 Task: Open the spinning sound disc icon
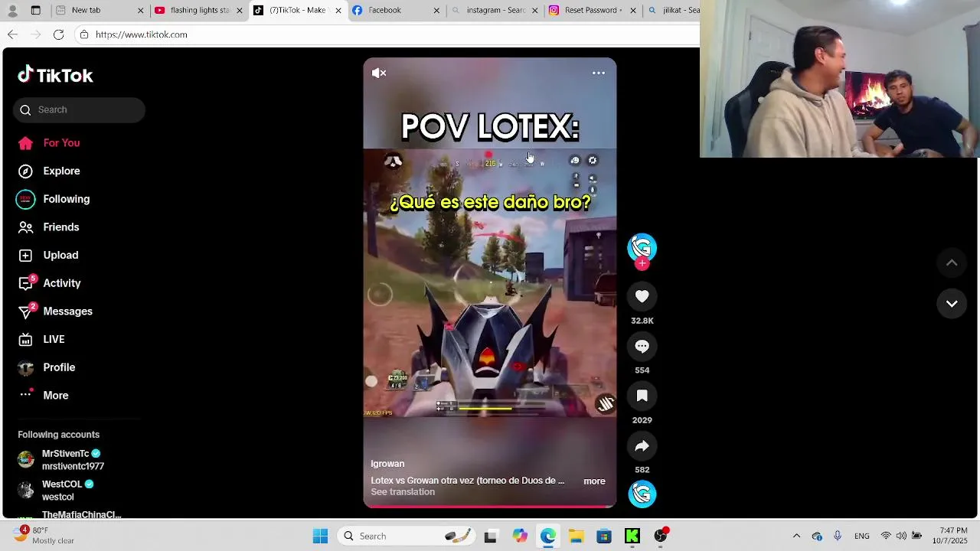[x=642, y=494]
